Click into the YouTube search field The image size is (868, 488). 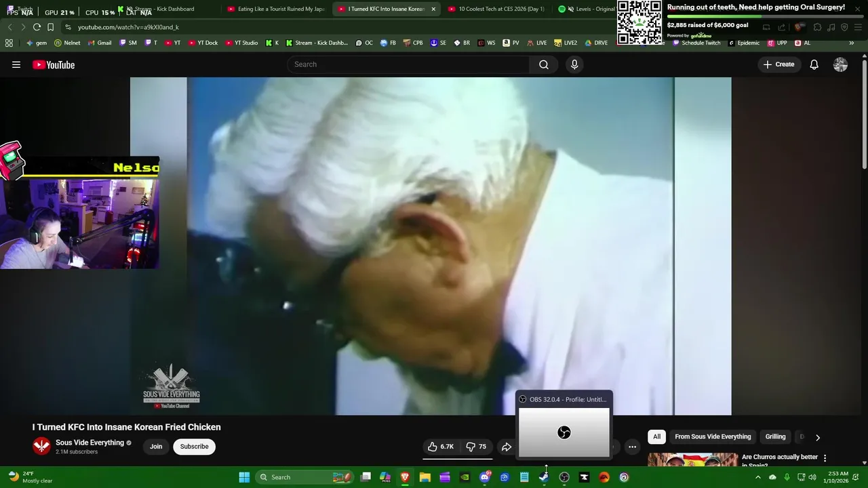tap(408, 64)
